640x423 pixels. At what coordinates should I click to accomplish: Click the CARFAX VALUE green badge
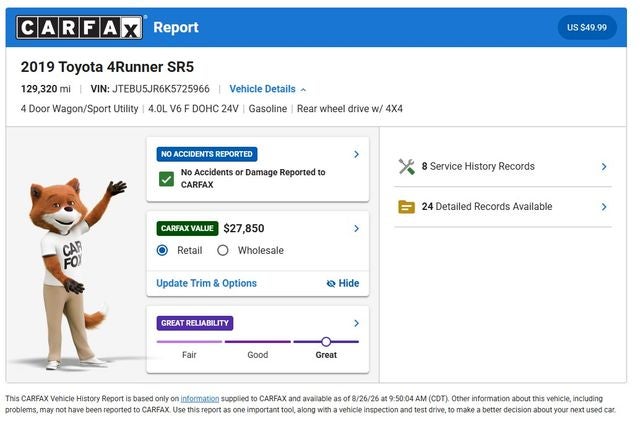(187, 228)
